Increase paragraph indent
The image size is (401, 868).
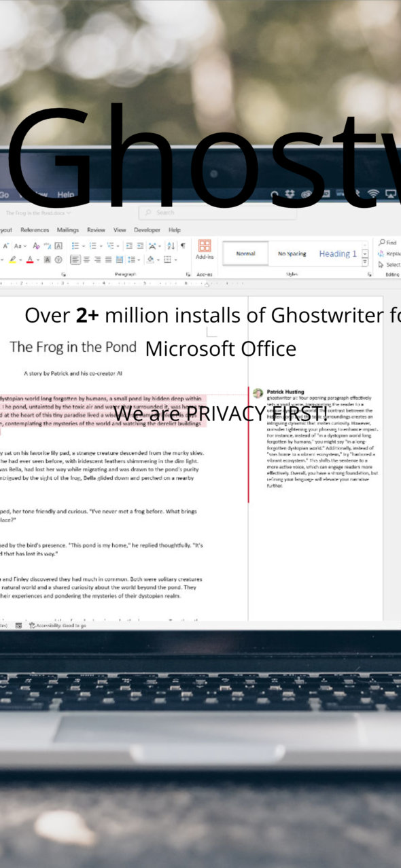[139, 246]
